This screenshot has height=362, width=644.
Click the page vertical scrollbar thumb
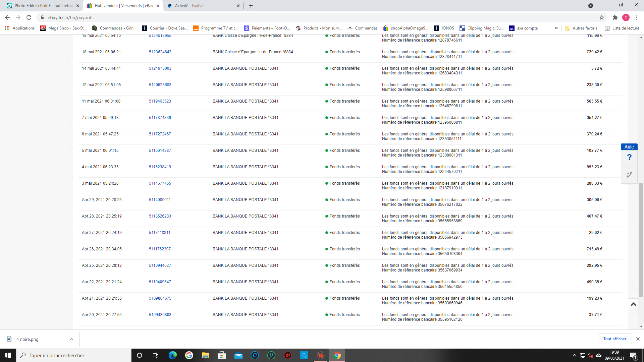(x=641, y=240)
